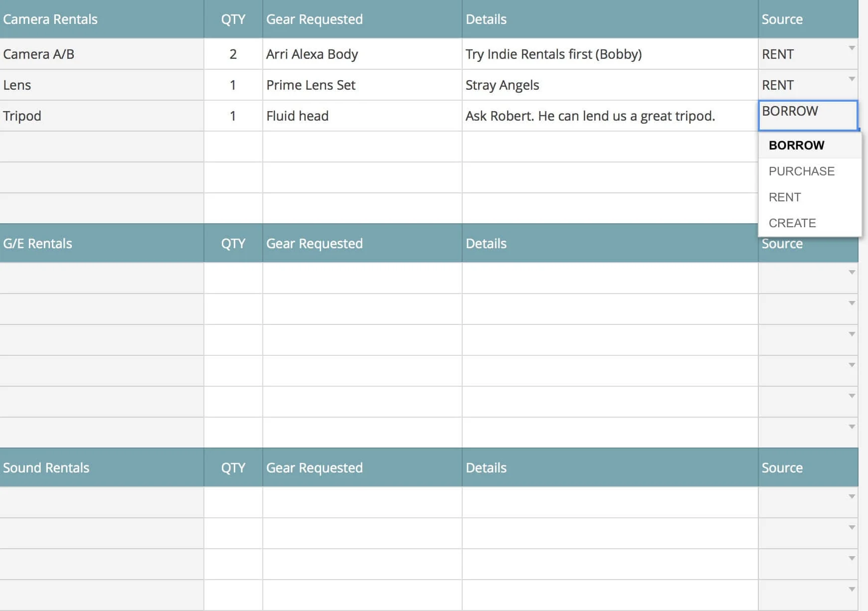
Task: Select the 'Arri Alexa Body' gear cell
Action: [362, 54]
